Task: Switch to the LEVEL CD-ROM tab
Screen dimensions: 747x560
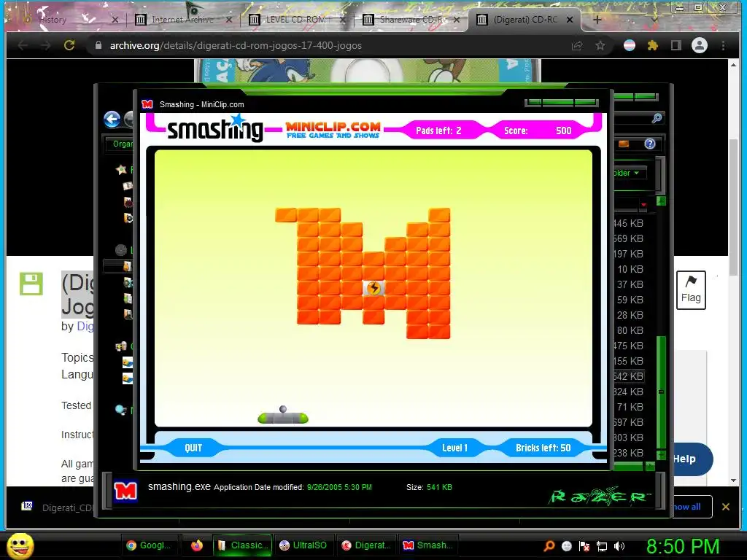Action: [296, 20]
